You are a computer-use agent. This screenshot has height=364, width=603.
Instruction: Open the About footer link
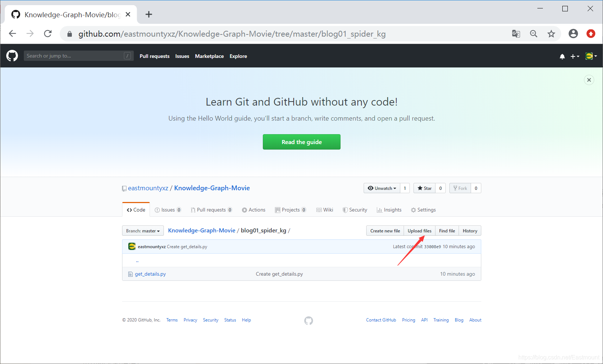coord(475,320)
